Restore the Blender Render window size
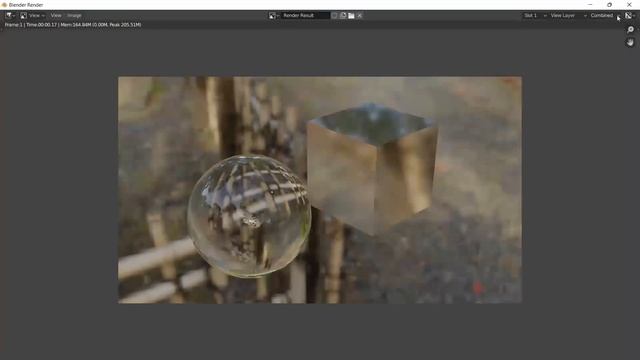 coord(609,4)
